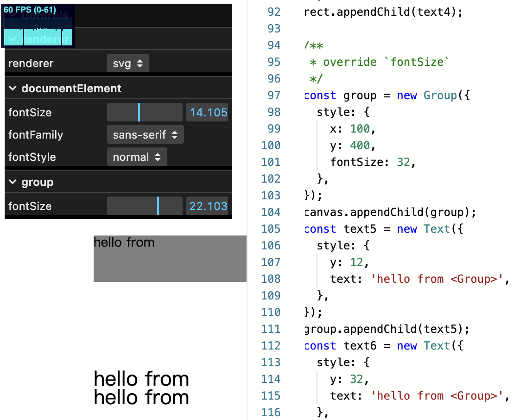Open the renderer dropdown showing svg
Viewport: 520px width, 420px height.
click(127, 64)
